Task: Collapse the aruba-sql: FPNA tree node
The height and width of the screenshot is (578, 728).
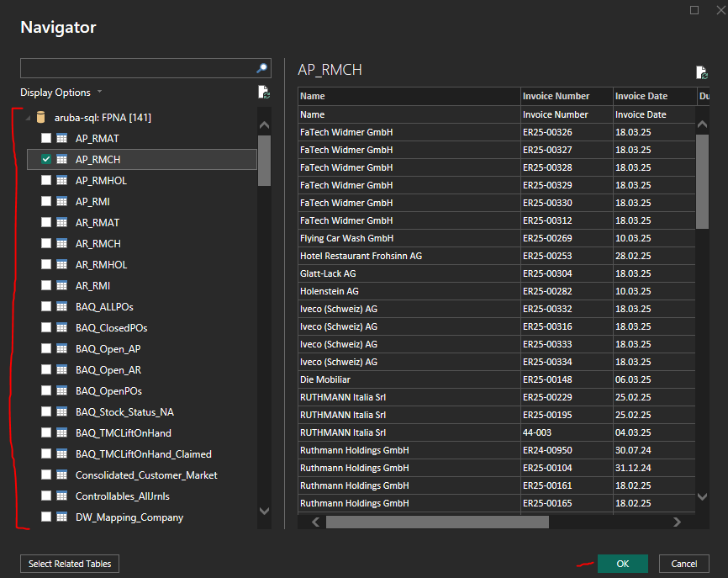Action: tap(28, 118)
